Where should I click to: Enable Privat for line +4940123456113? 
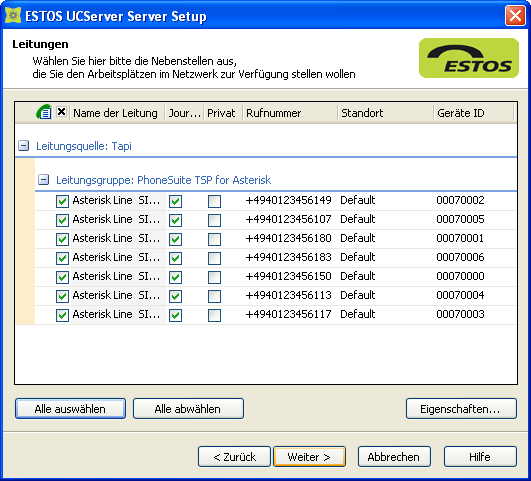214,296
